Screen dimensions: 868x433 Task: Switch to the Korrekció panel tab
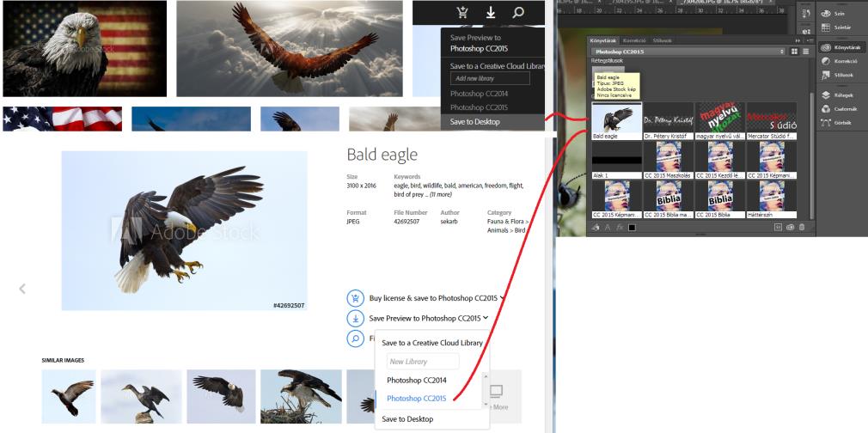(634, 40)
